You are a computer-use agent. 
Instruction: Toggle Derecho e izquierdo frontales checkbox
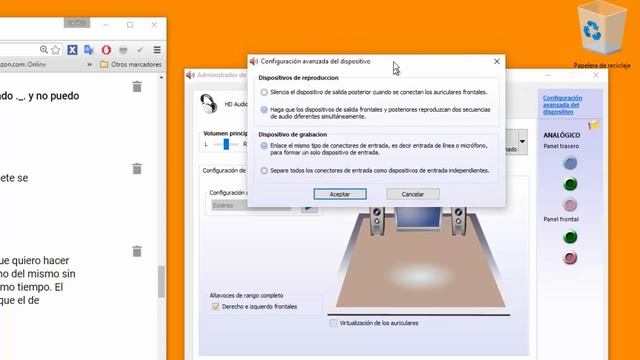pyautogui.click(x=216, y=307)
